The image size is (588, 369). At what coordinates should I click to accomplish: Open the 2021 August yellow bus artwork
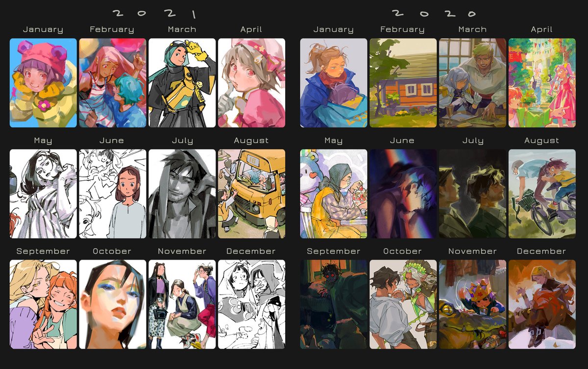click(x=251, y=194)
